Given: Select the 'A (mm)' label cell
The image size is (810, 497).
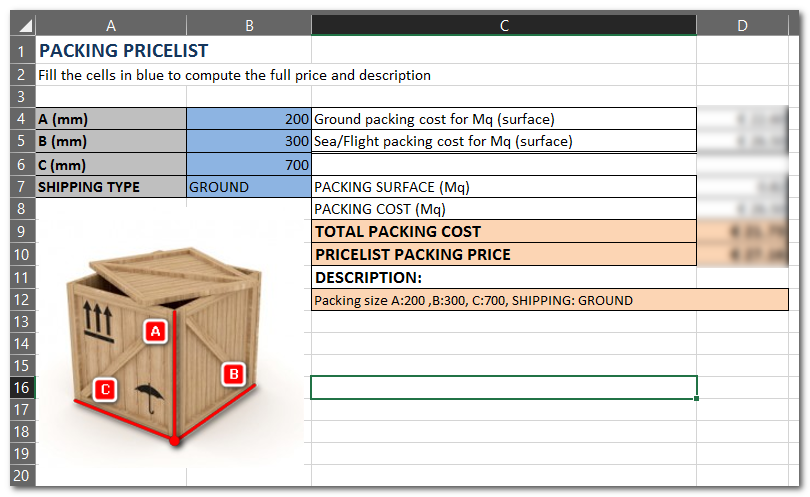Looking at the screenshot, I should [111, 119].
